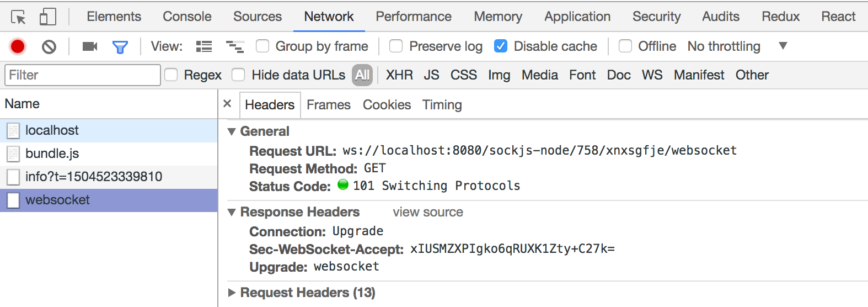
Task: Click the view source link
Action: point(427,212)
